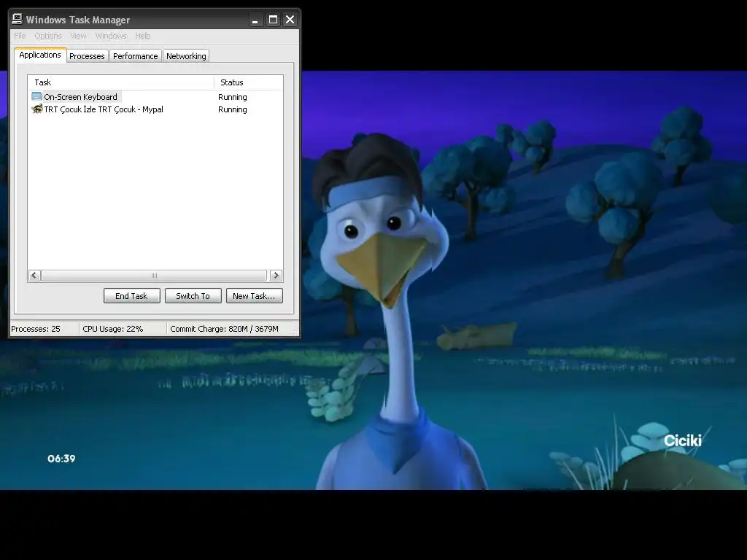747x560 pixels.
Task: Sort by the Task column header
Action: pos(121,82)
